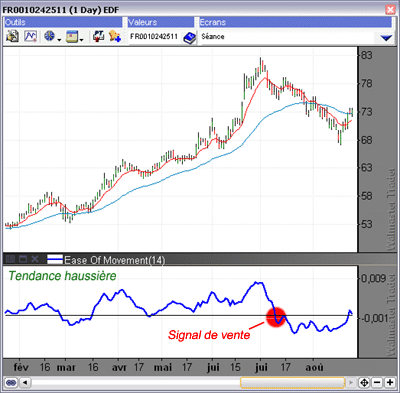400x393 pixels.
Task: Click the avr date axis label
Action: click(x=119, y=367)
